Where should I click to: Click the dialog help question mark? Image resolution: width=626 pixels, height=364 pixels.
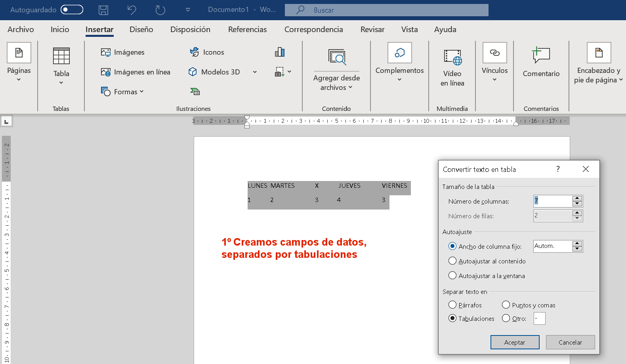(x=558, y=169)
